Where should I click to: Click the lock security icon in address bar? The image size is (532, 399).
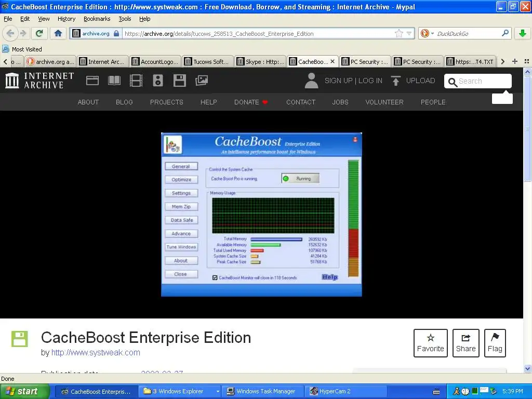pos(116,33)
